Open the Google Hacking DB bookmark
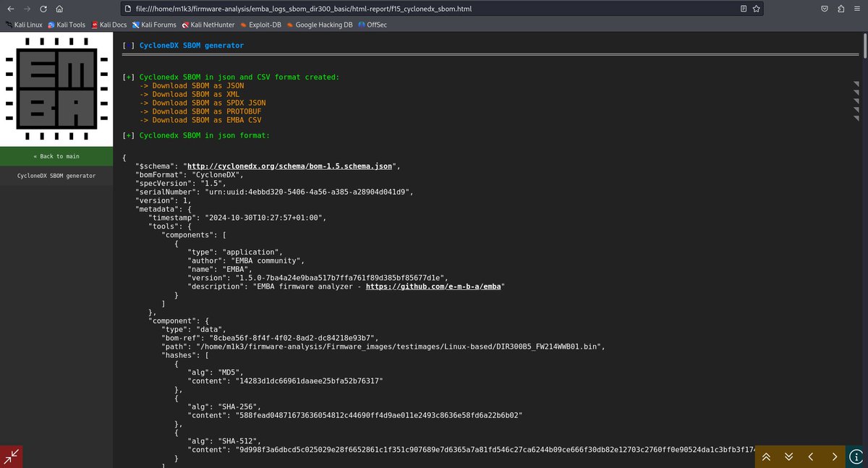Image resolution: width=868 pixels, height=468 pixels. coord(319,25)
